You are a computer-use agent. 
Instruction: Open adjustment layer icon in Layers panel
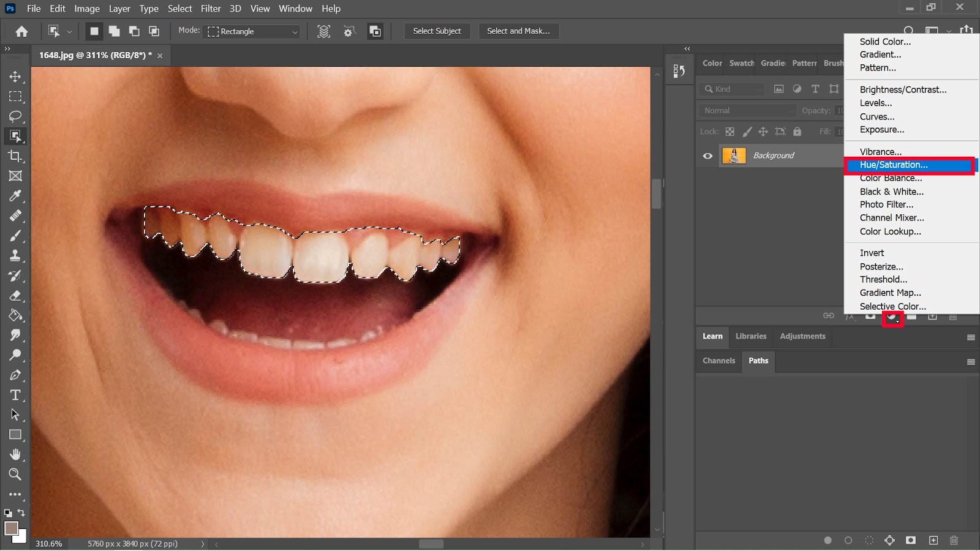coord(892,317)
